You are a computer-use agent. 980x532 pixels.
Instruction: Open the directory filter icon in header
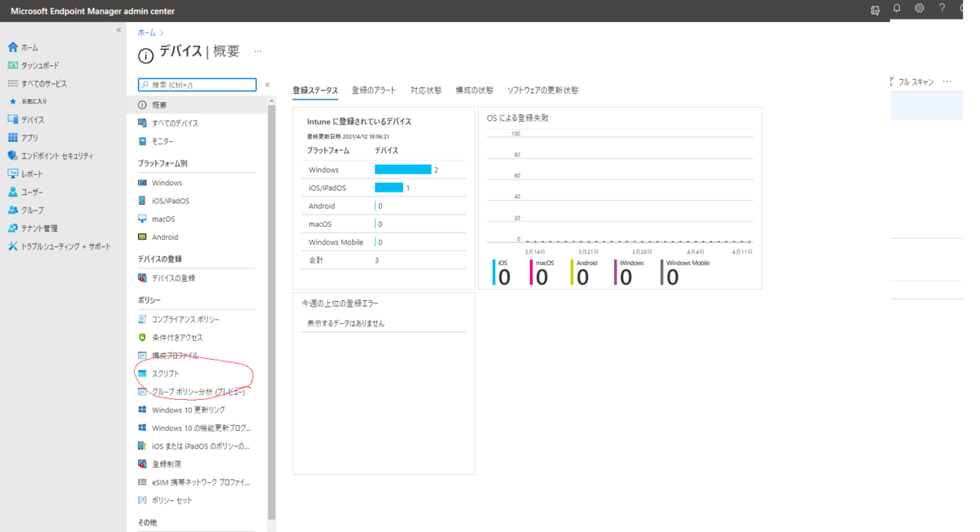point(875,10)
